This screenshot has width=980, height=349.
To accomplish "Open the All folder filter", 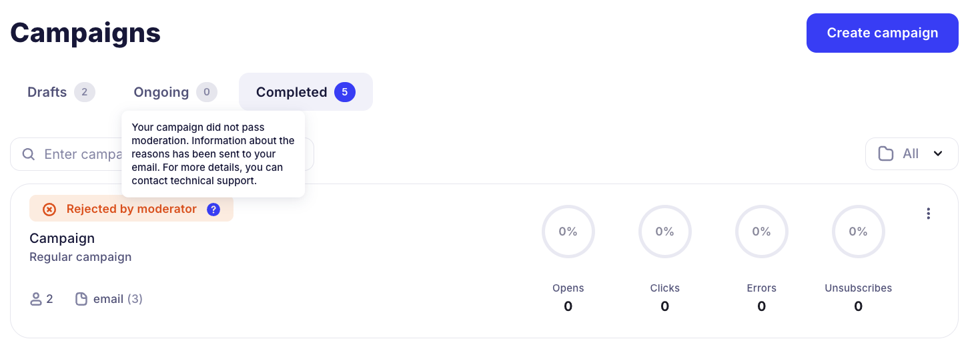I will click(911, 154).
